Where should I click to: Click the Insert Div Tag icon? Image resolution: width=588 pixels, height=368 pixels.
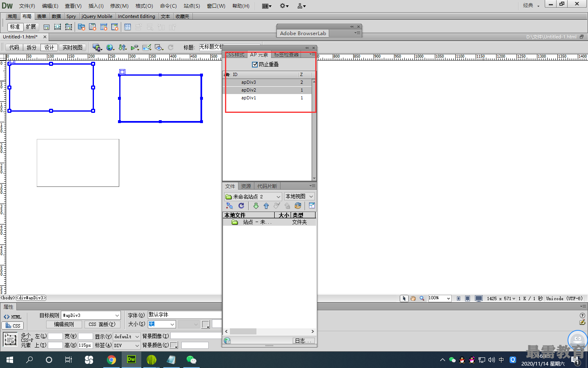tap(47, 27)
